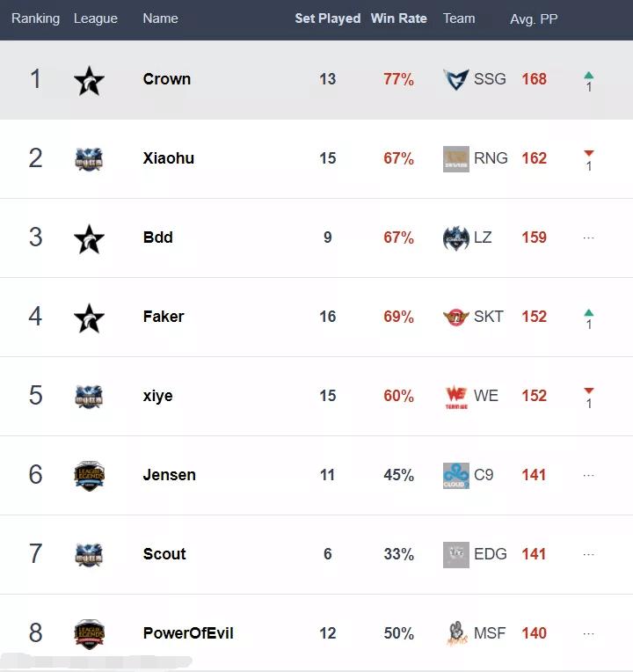This screenshot has width=633, height=672.
Task: Click Jensen's League of Legends league icon
Action: [x=89, y=475]
